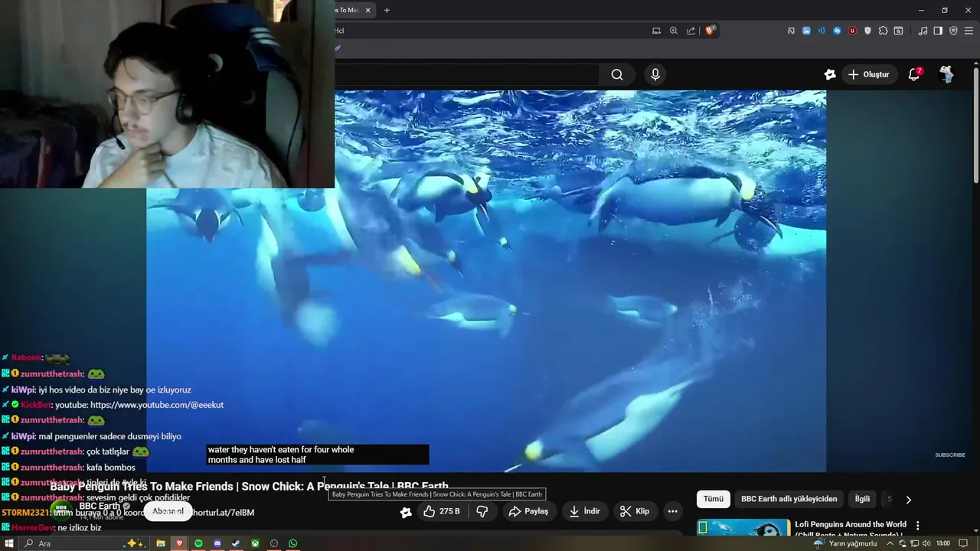
Task: Select the BBC Earth adlı yükleyiciden chip
Action: tap(789, 499)
